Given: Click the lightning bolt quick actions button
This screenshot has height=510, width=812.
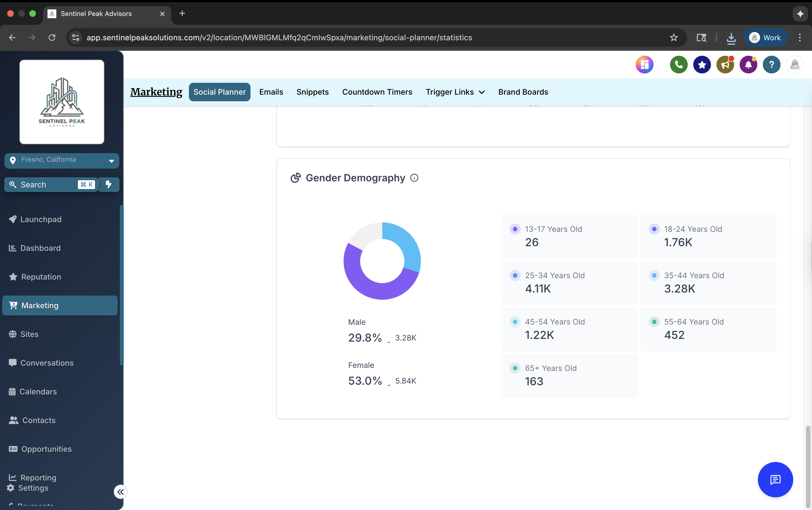Looking at the screenshot, I should [109, 185].
